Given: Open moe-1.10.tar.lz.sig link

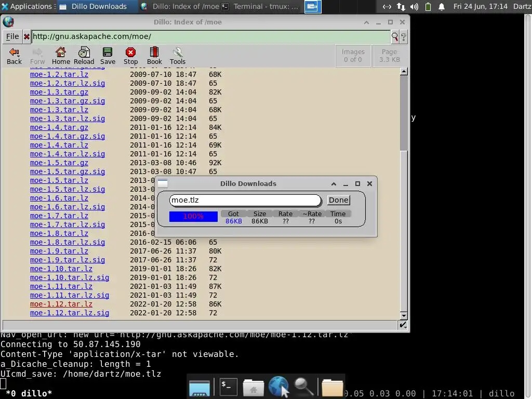Looking at the screenshot, I should click(70, 277).
